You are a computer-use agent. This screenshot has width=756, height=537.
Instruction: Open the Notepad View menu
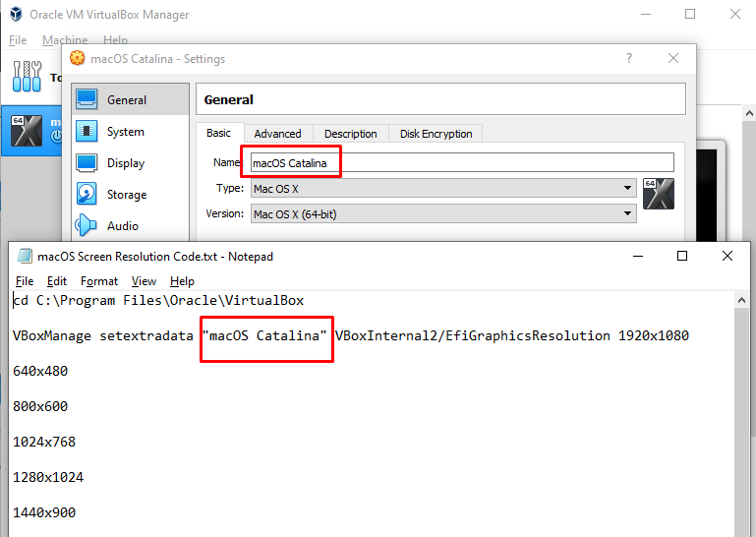tap(144, 281)
